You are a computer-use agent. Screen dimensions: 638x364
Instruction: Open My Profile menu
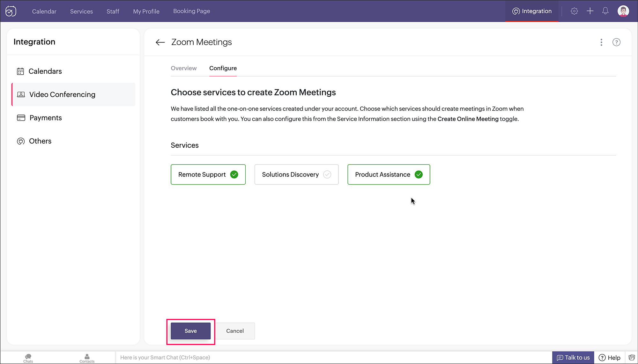click(x=146, y=11)
